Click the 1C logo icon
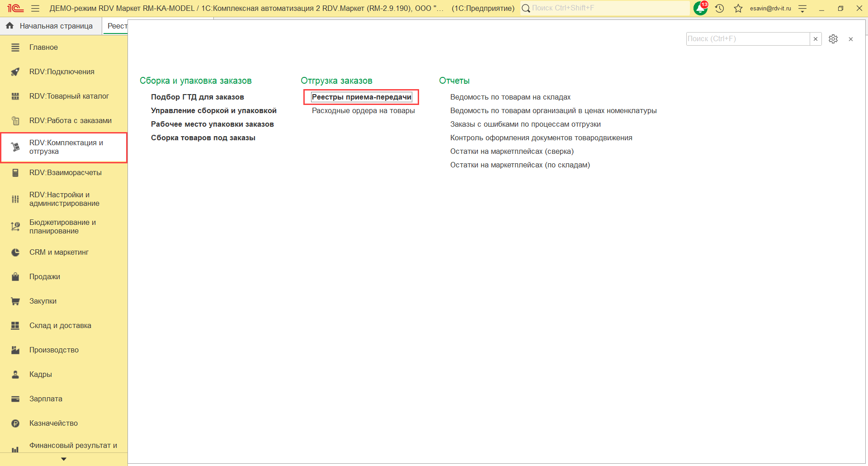Viewport: 868px width, 466px height. coord(15,8)
